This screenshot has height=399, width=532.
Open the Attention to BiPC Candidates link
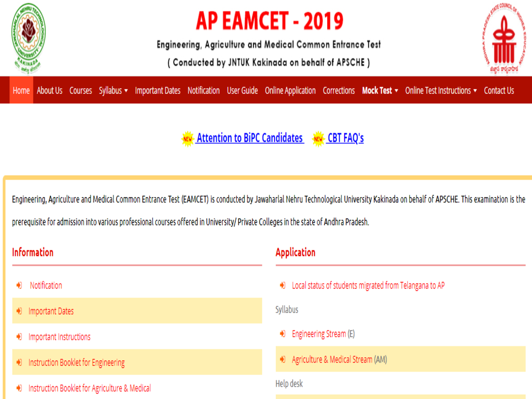click(x=250, y=138)
